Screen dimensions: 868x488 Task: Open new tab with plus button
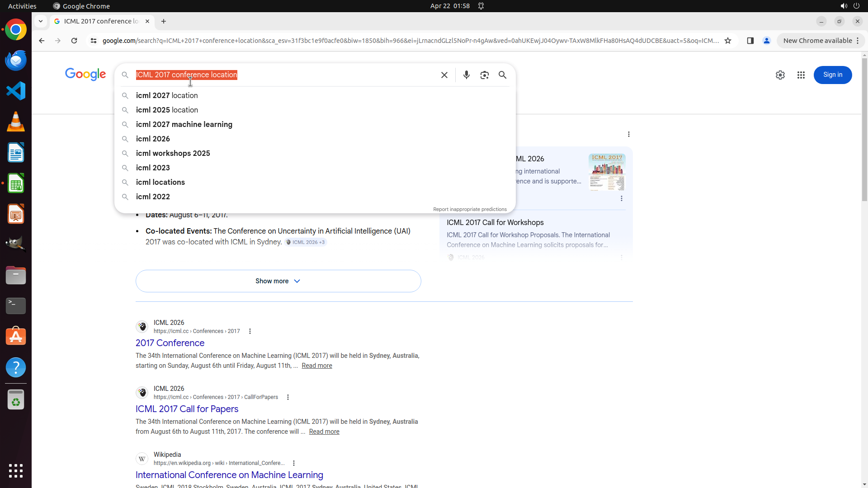click(164, 21)
